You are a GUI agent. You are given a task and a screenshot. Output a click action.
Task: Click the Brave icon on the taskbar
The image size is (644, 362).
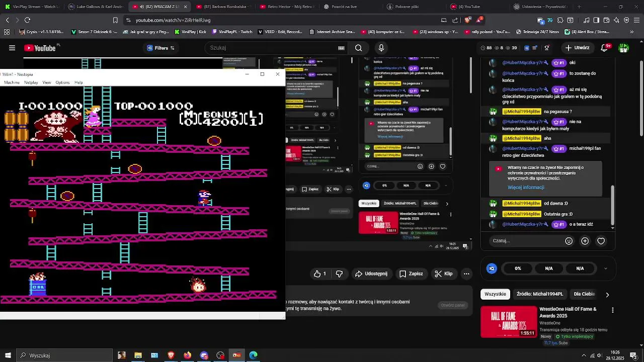(x=171, y=355)
